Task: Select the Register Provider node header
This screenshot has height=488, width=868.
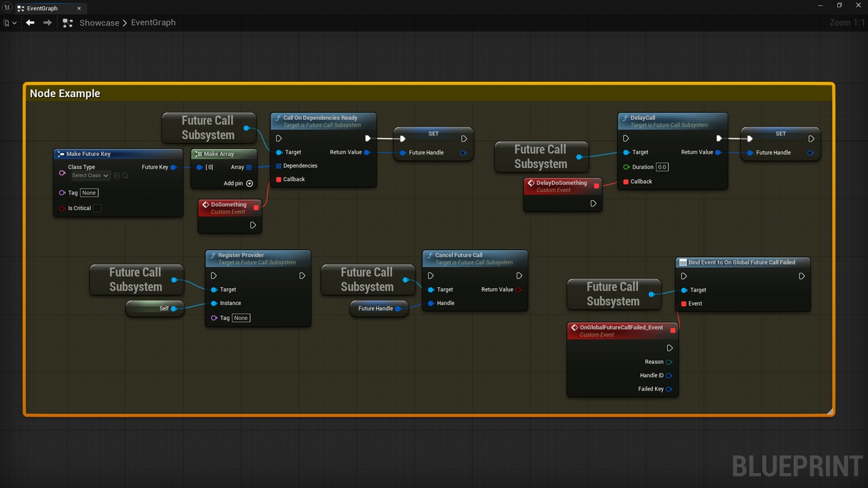Action: pyautogui.click(x=258, y=258)
